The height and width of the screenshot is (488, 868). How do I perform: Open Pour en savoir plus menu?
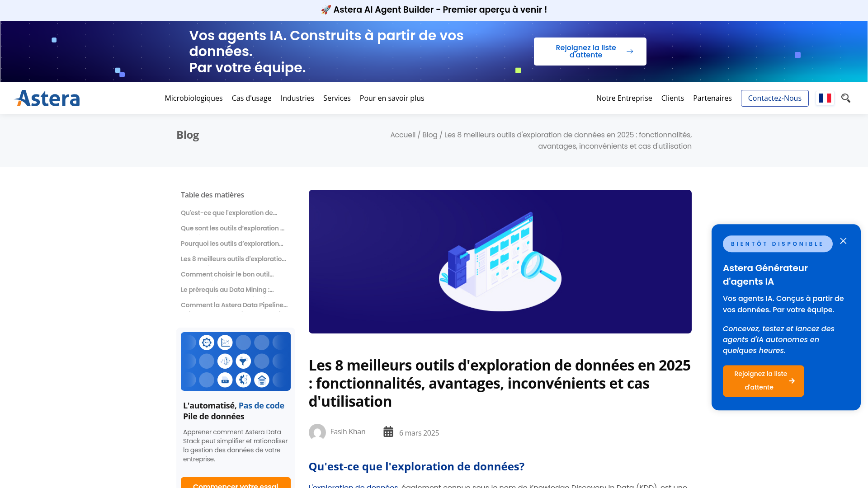pos(392,98)
